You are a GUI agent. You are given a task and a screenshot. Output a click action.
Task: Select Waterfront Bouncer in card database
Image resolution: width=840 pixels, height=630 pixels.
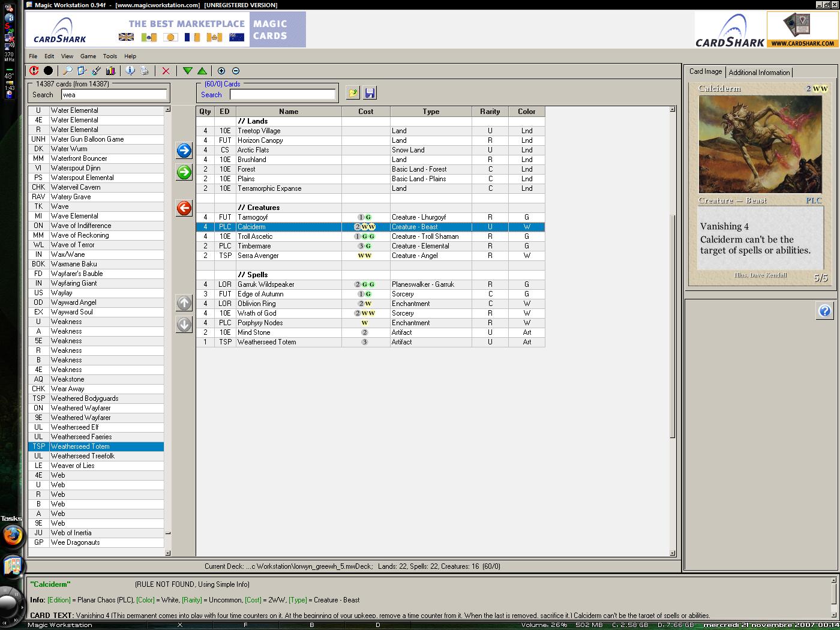click(x=96, y=158)
